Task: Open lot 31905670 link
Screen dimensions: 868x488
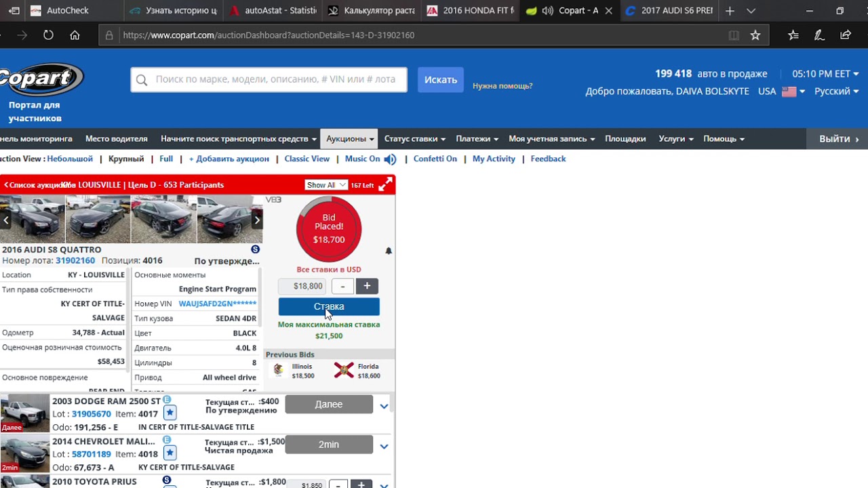Action: 92,414
